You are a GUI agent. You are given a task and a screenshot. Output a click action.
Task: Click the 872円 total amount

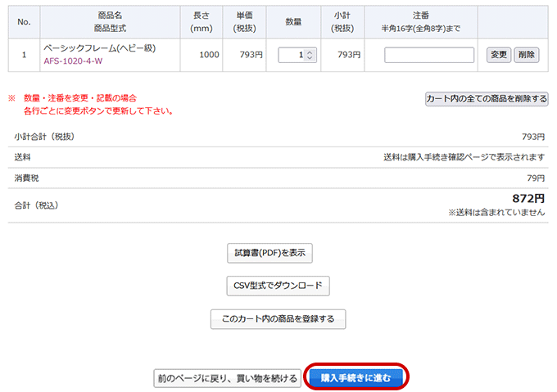(x=528, y=198)
